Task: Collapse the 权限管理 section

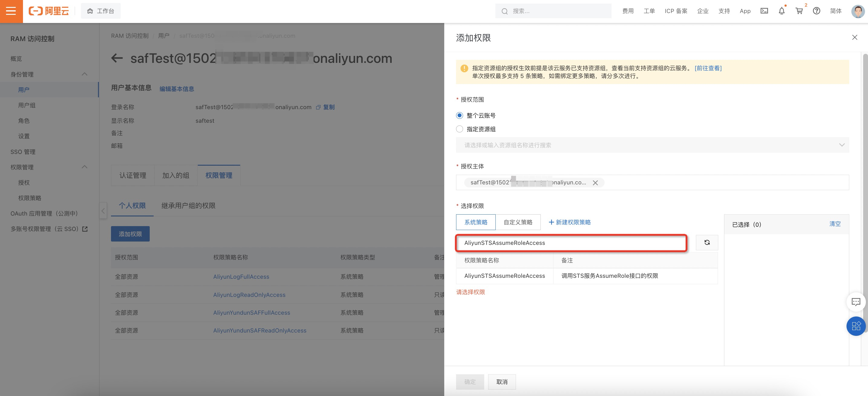Action: tap(85, 167)
